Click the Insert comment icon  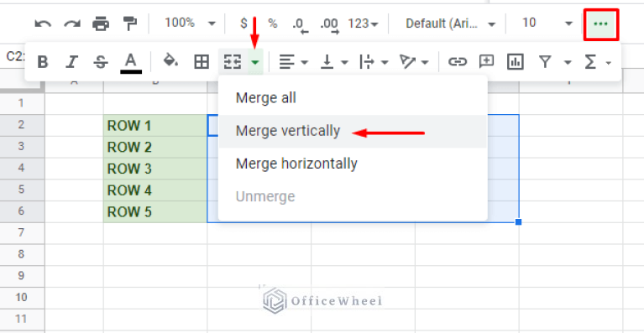486,62
